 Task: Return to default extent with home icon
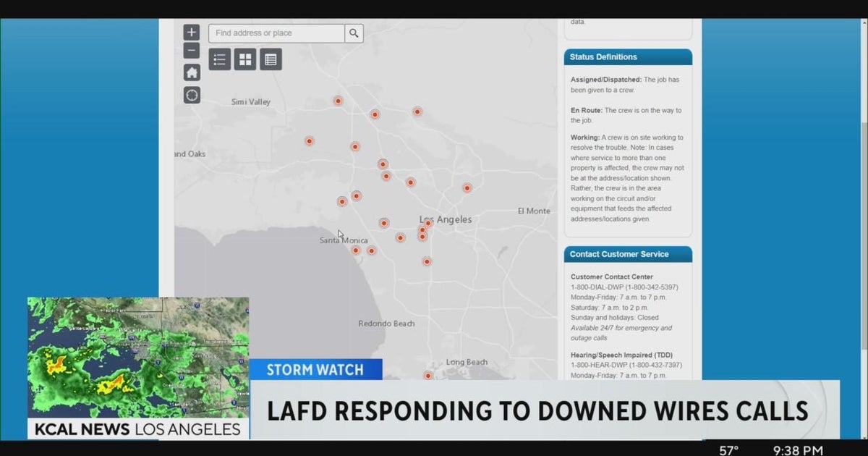(x=191, y=72)
